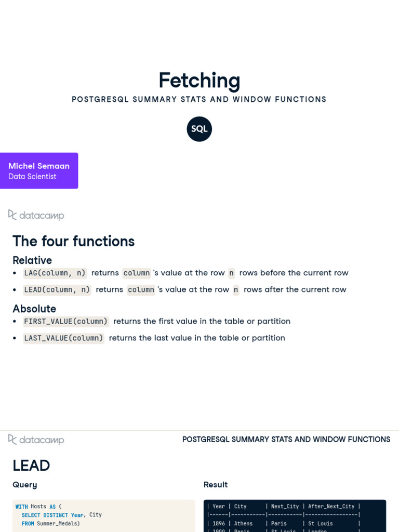The height and width of the screenshot is (532, 399).
Task: Click the LAG(column, n) code snippet
Action: pos(55,273)
